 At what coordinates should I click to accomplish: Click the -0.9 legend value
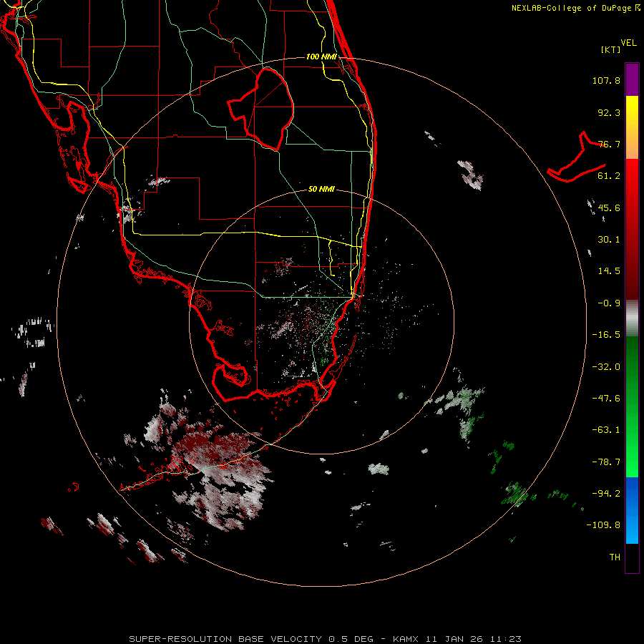[609, 303]
